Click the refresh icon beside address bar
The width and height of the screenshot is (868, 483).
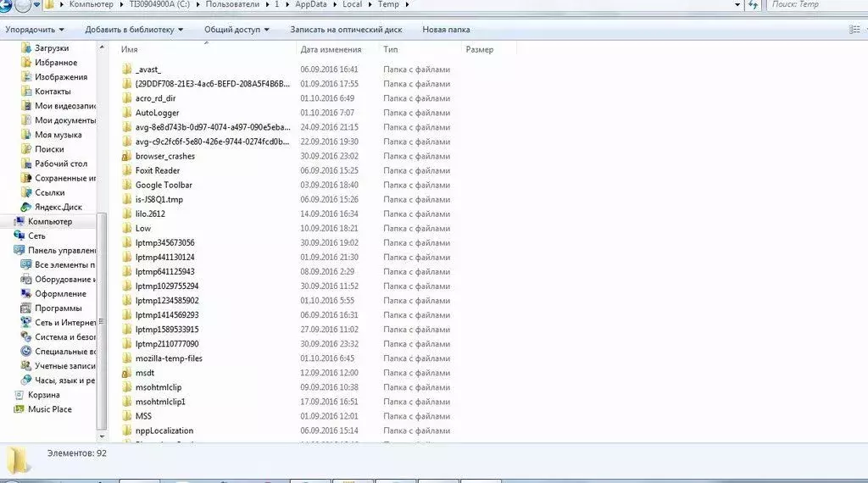tap(753, 4)
